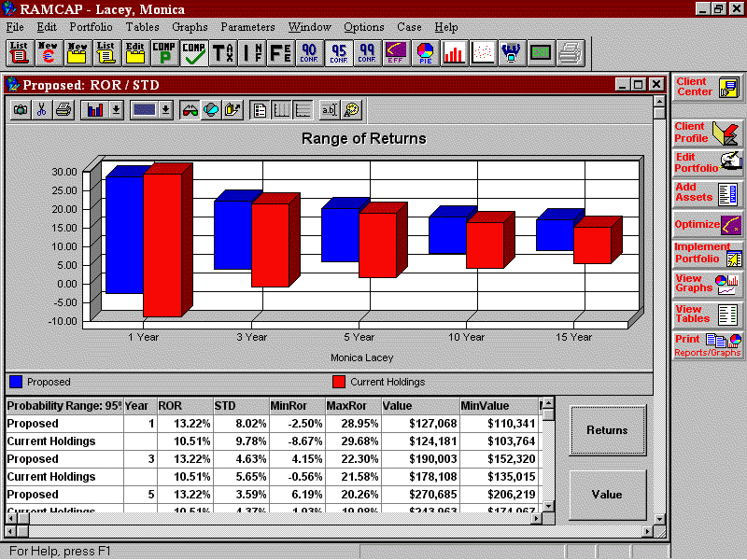Image resolution: width=747 pixels, height=560 pixels.
Task: Select the 99 CONF toolbar icon
Action: point(367,53)
